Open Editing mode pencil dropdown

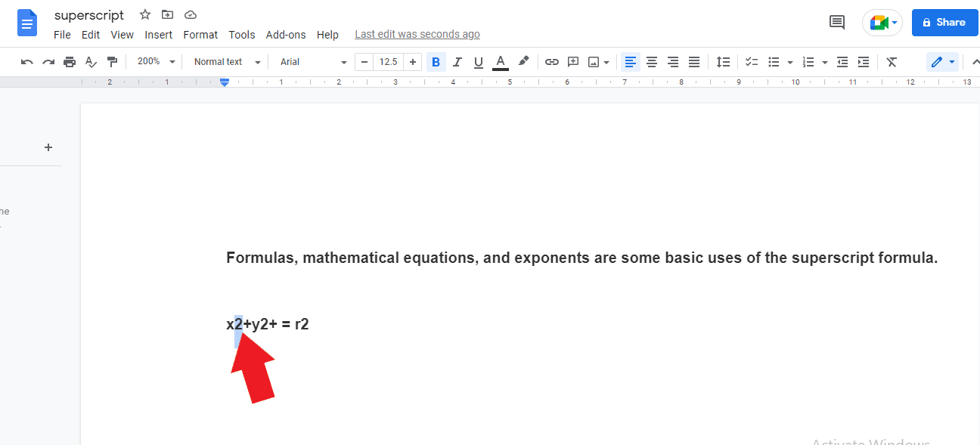942,62
